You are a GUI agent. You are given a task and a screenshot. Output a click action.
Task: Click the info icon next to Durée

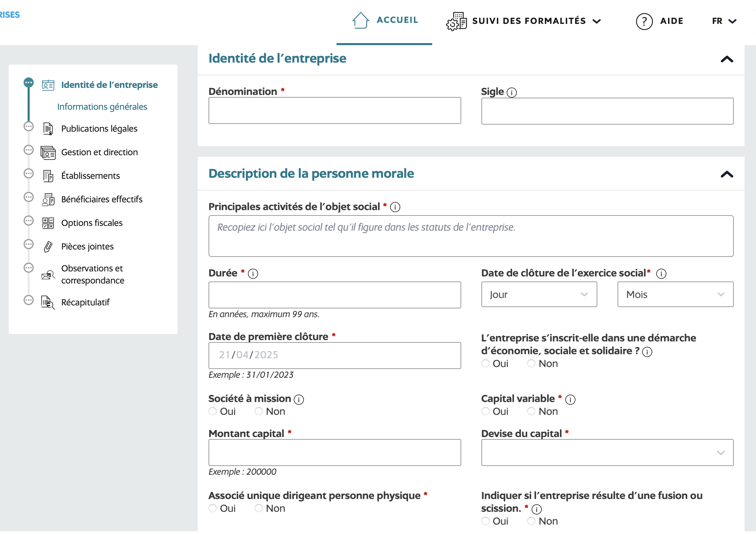tap(253, 274)
